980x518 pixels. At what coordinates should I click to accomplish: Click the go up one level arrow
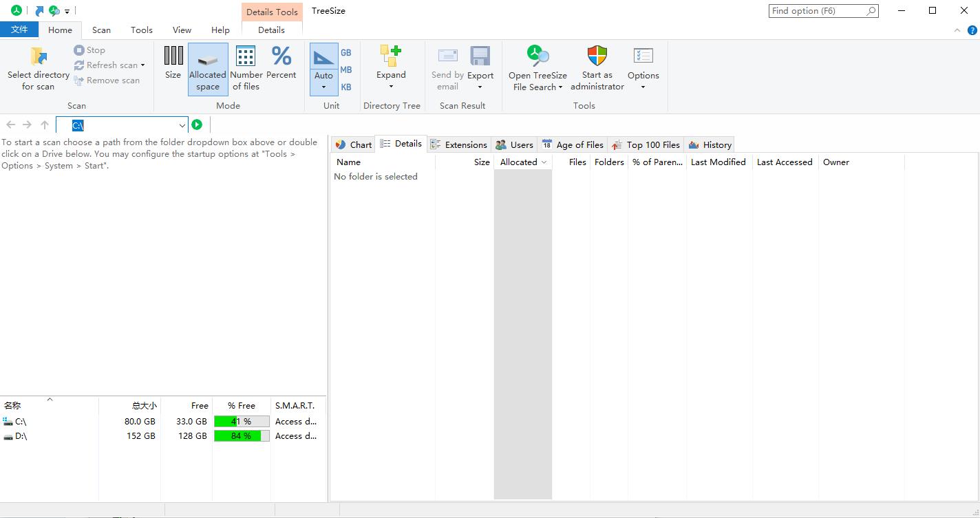point(45,125)
